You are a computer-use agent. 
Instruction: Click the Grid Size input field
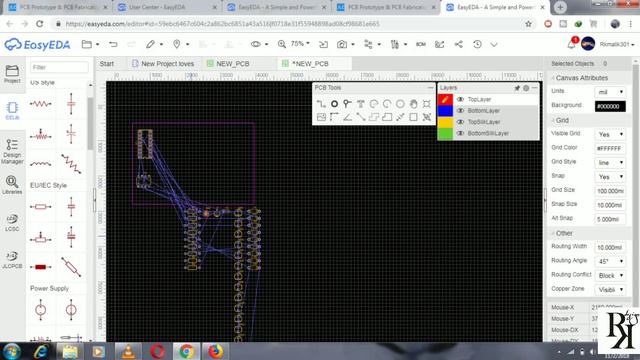(x=610, y=191)
